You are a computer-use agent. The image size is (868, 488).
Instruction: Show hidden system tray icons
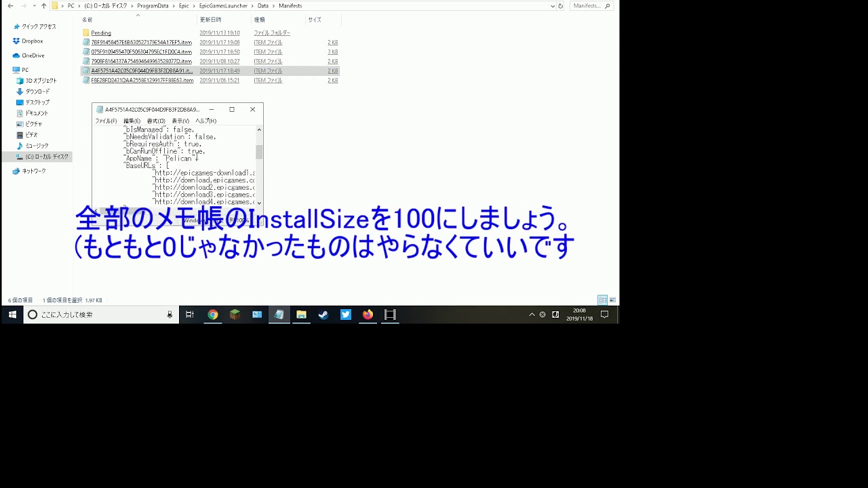532,314
